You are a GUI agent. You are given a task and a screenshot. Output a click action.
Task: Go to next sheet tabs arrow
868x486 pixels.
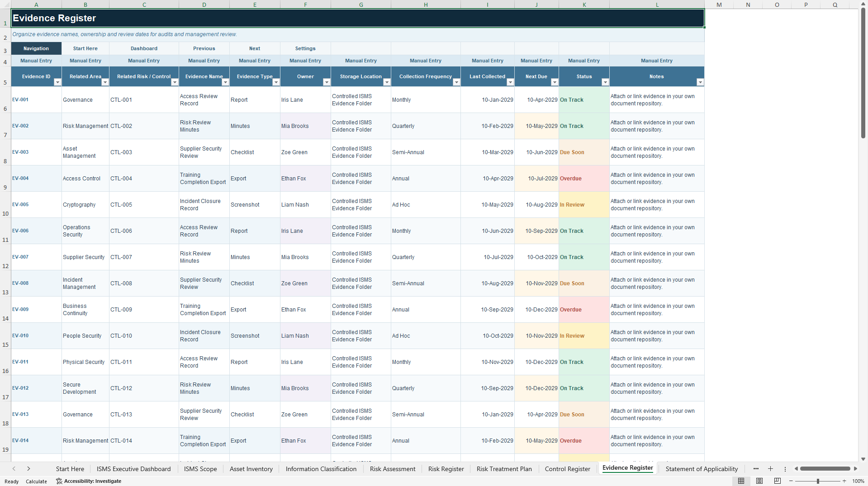pyautogui.click(x=28, y=469)
